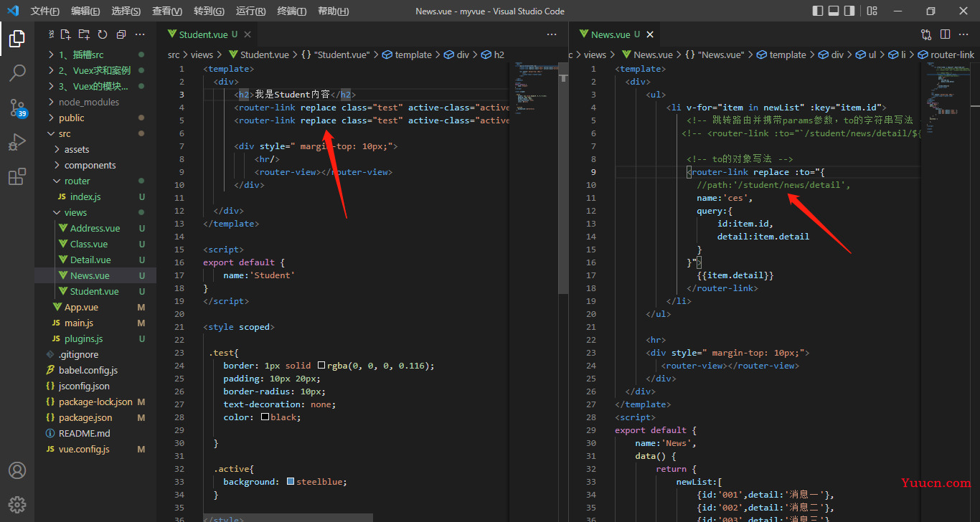Open App.vue in file tree

(95, 307)
